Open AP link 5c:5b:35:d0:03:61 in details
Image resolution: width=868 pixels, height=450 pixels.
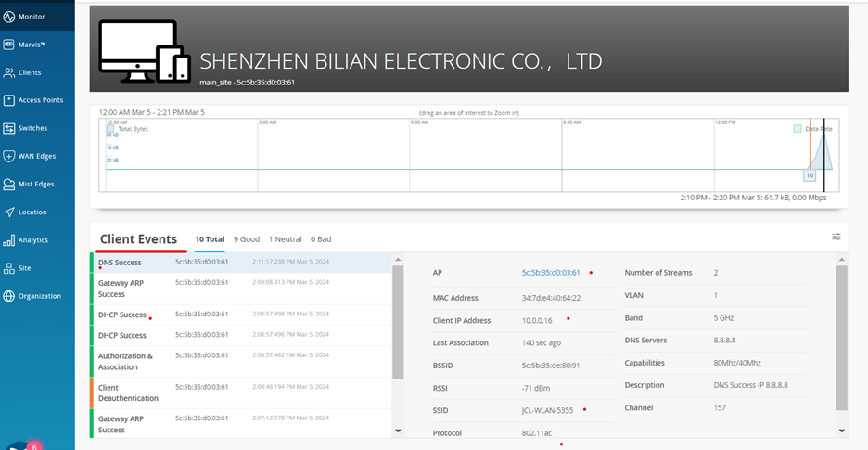551,273
